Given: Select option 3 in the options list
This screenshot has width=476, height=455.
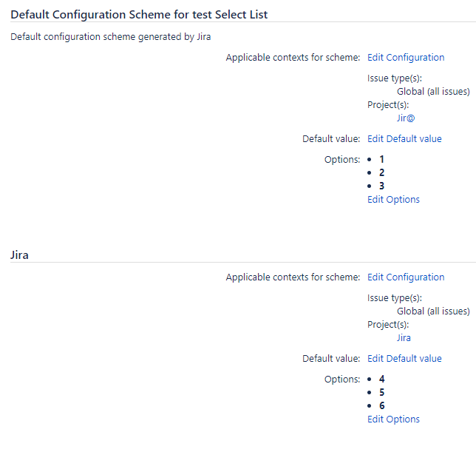Looking at the screenshot, I should pos(381,186).
